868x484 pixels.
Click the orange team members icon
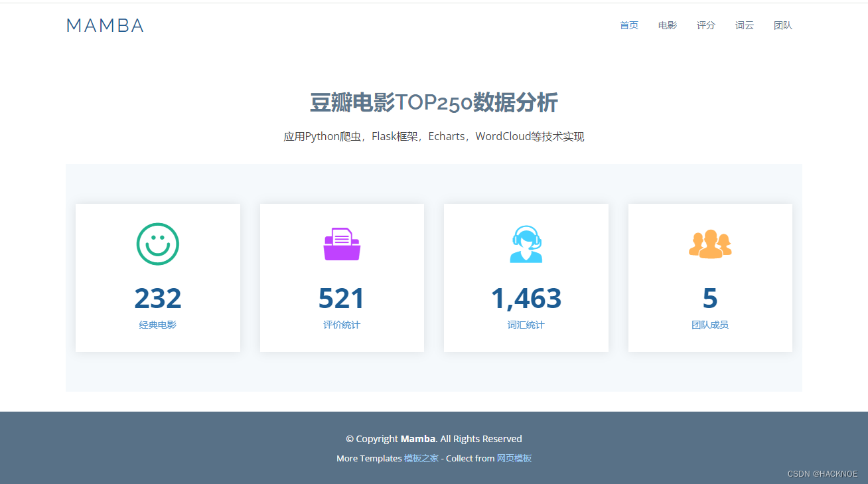click(710, 244)
